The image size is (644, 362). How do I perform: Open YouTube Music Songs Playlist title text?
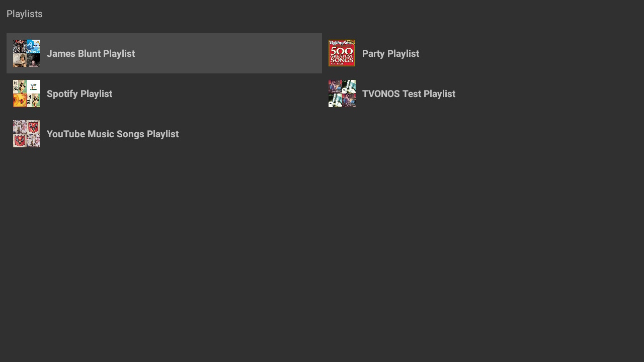pyautogui.click(x=113, y=134)
